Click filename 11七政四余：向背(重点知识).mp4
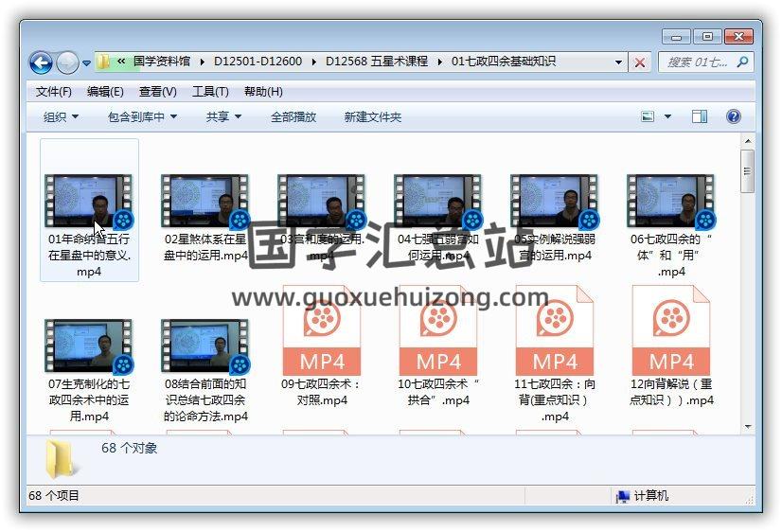 (x=555, y=399)
